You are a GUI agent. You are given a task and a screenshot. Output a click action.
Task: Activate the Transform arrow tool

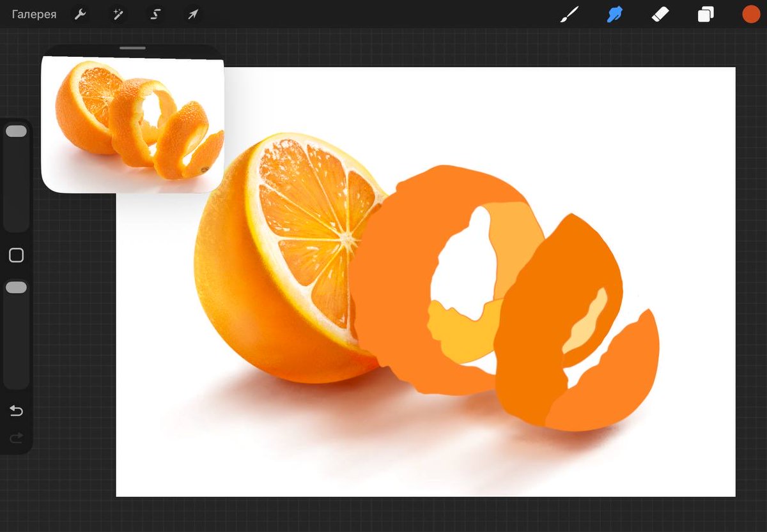[x=193, y=14]
